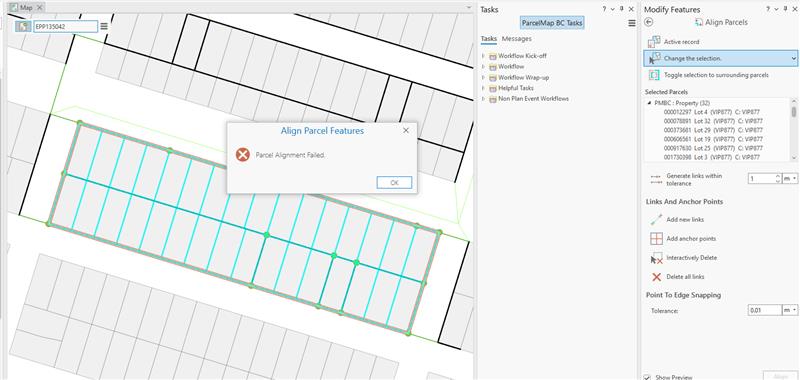Collapse the PMBC : Property node
The image size is (800, 380).
649,103
